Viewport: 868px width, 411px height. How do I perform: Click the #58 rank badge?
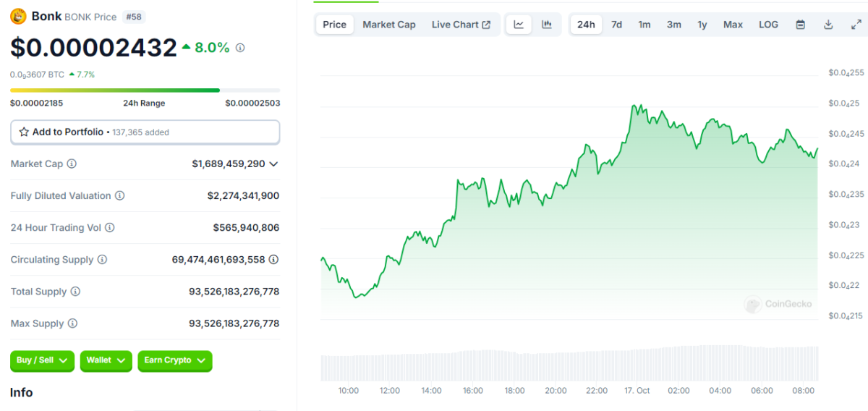coord(133,17)
